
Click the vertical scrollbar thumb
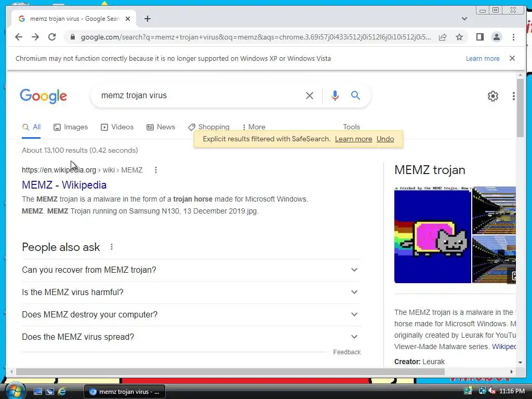[521, 108]
